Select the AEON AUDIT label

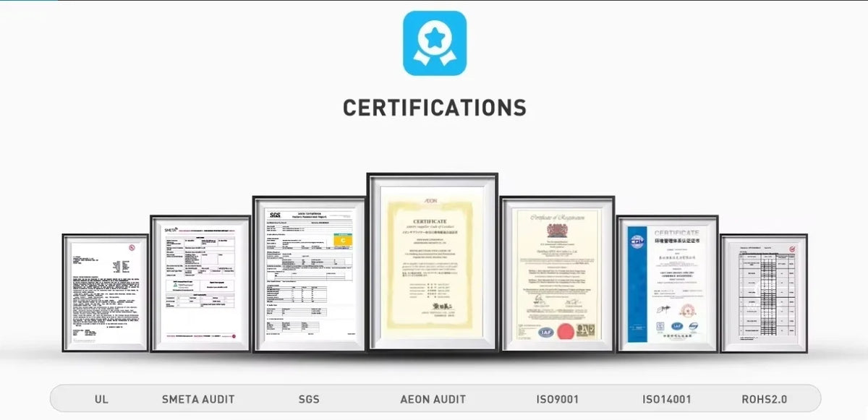click(x=433, y=399)
